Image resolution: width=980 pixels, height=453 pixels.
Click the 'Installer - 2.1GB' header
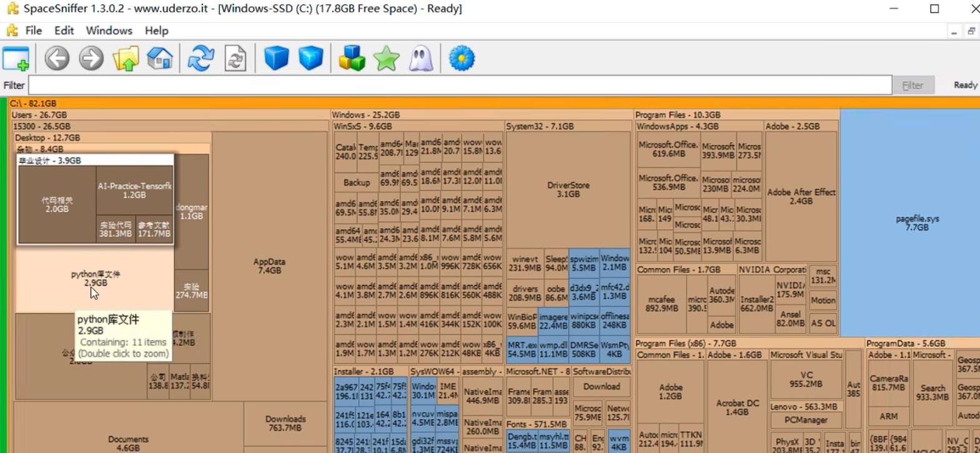point(364,371)
